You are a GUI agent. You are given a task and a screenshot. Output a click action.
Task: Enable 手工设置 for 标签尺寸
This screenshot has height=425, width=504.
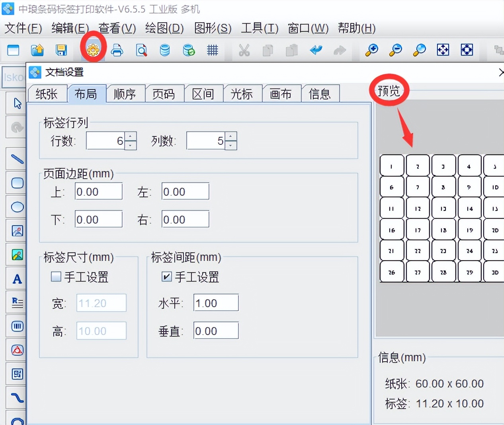coord(56,277)
